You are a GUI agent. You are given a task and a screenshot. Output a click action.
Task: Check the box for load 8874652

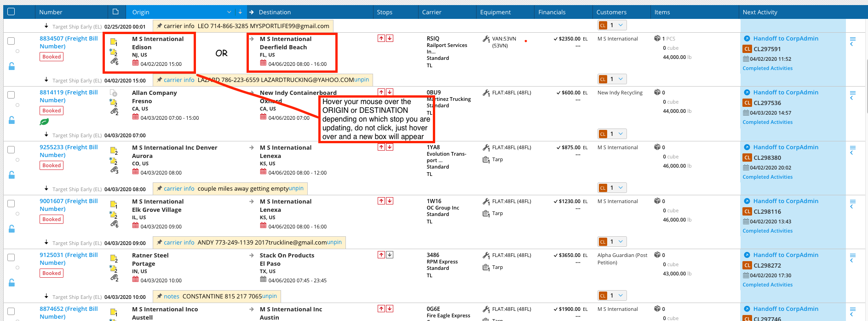point(11,311)
